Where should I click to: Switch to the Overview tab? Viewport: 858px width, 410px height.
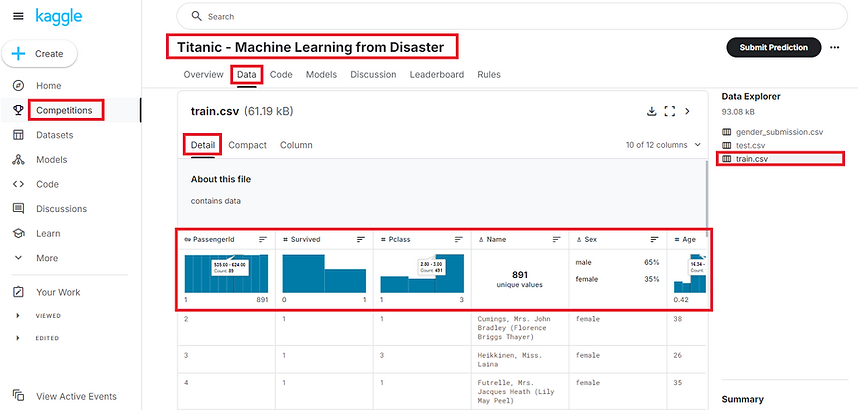(x=204, y=74)
